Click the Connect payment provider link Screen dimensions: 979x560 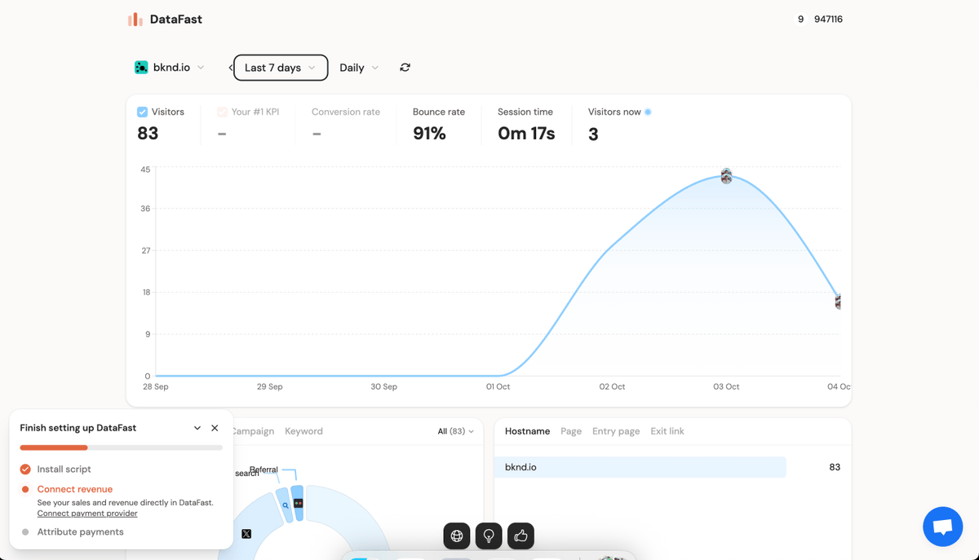(x=87, y=514)
